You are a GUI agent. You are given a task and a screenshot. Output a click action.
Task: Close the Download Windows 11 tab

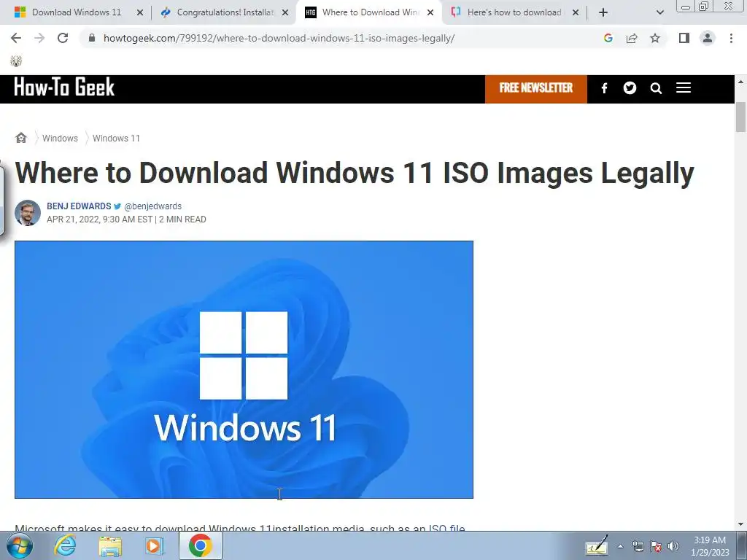coord(140,12)
